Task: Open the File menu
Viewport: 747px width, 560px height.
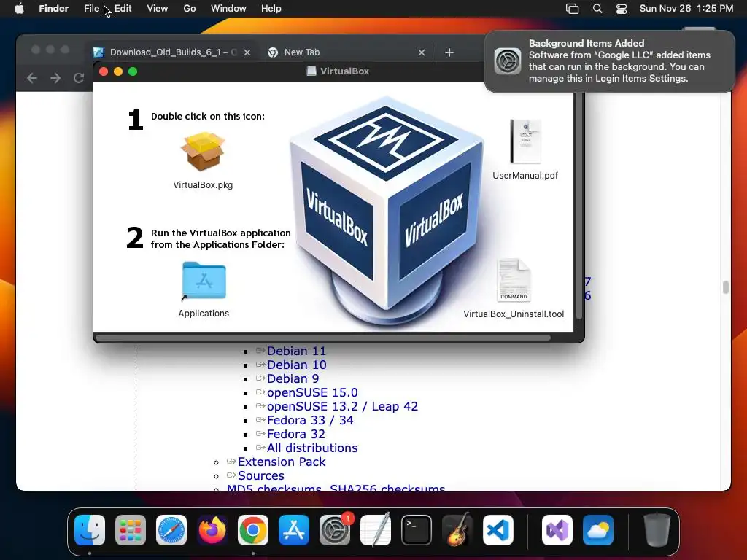Action: point(91,9)
